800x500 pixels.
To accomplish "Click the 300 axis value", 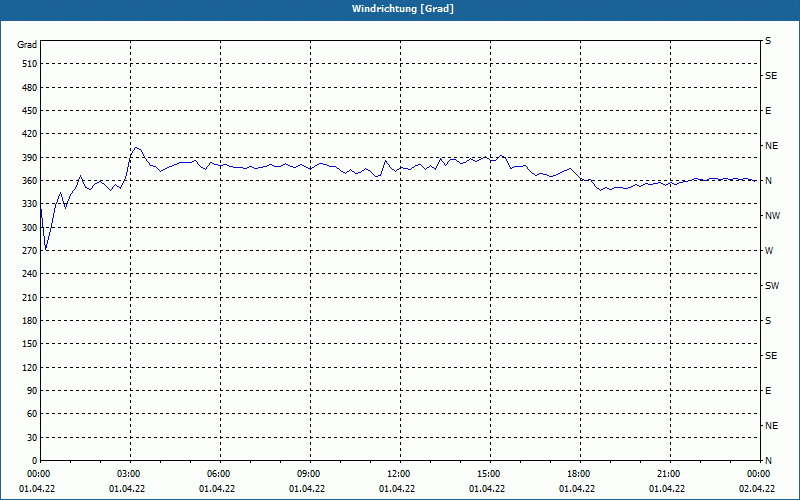I will tap(30, 228).
